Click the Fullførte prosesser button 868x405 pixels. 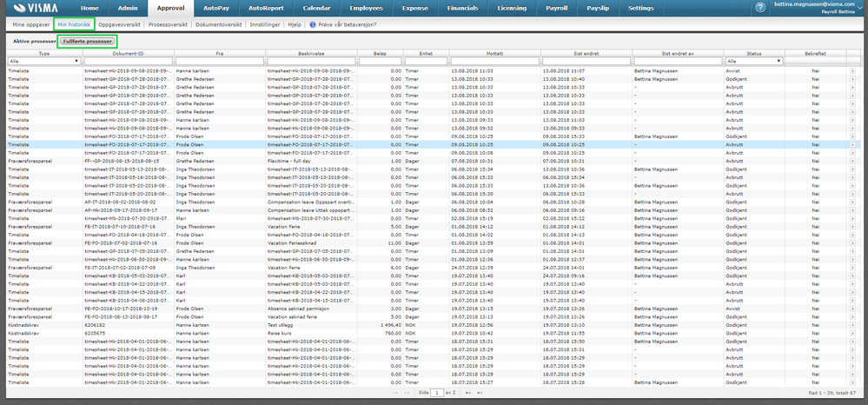point(89,41)
